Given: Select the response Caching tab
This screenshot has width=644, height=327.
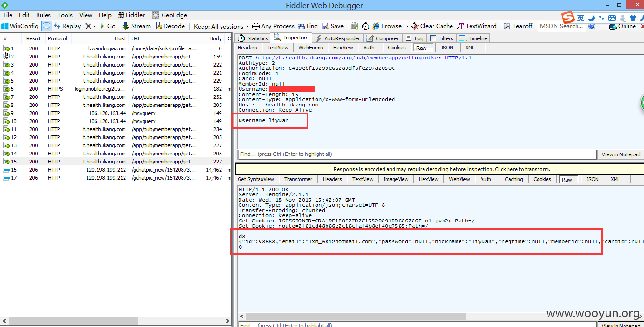Looking at the screenshot, I should [x=514, y=179].
